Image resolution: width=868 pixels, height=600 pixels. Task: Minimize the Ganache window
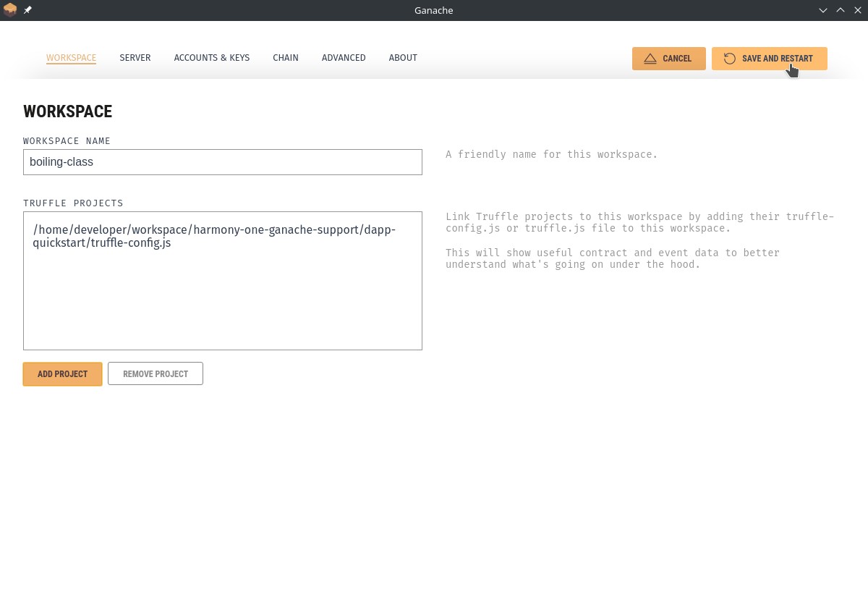coord(823,10)
